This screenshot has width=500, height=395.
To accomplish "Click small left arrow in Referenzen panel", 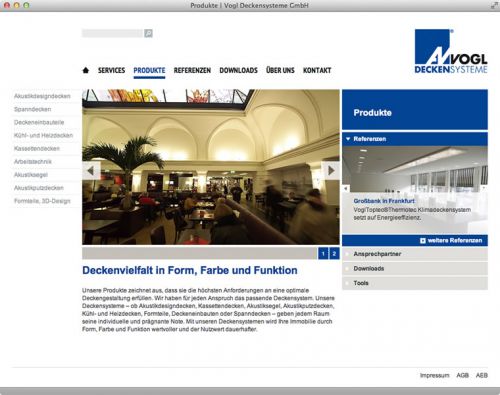I will (x=346, y=189).
